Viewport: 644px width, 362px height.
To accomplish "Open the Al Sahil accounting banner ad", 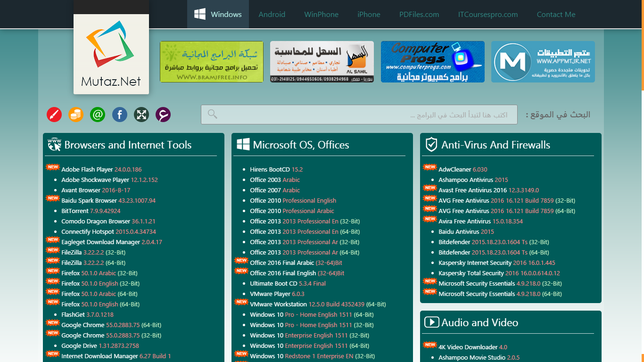I will [x=322, y=62].
